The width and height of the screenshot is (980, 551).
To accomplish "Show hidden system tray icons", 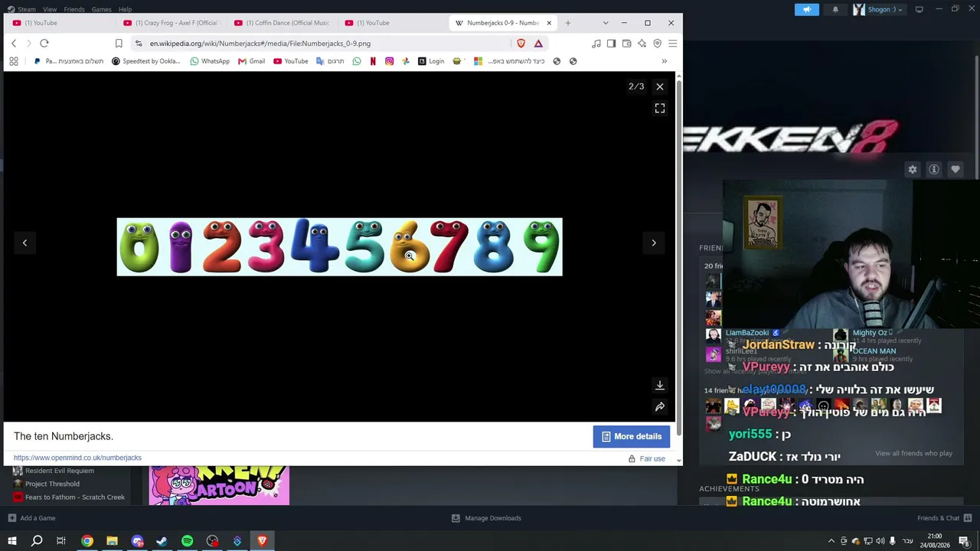I will click(831, 541).
